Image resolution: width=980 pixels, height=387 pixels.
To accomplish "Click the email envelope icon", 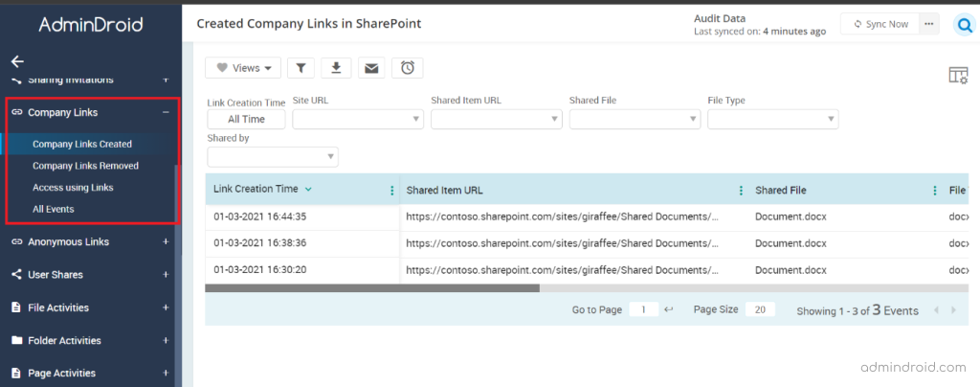I will coord(372,68).
